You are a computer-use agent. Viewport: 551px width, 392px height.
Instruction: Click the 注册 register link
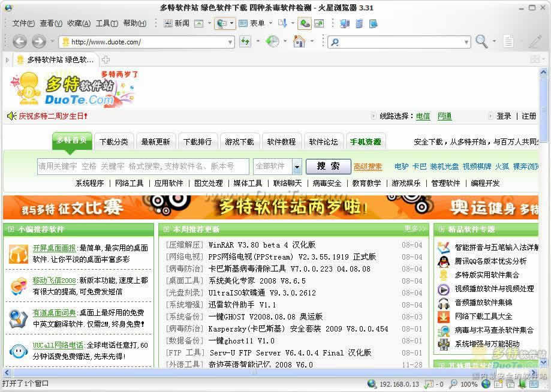coord(529,116)
